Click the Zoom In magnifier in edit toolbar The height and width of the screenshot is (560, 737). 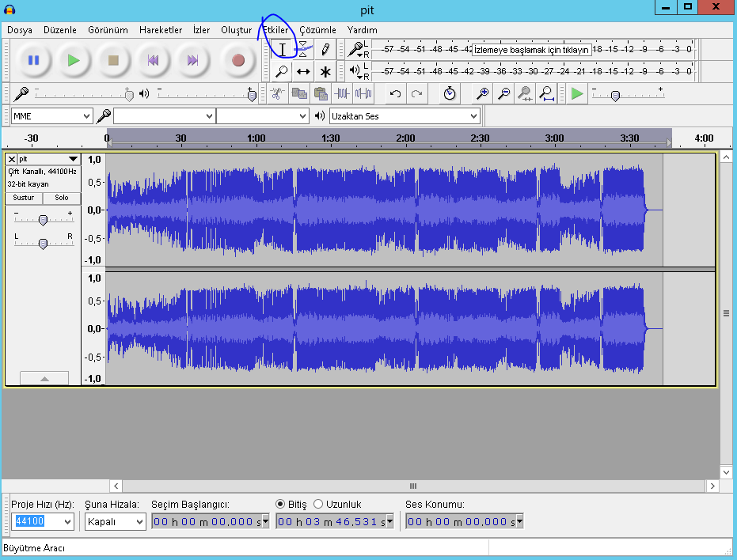tap(481, 94)
